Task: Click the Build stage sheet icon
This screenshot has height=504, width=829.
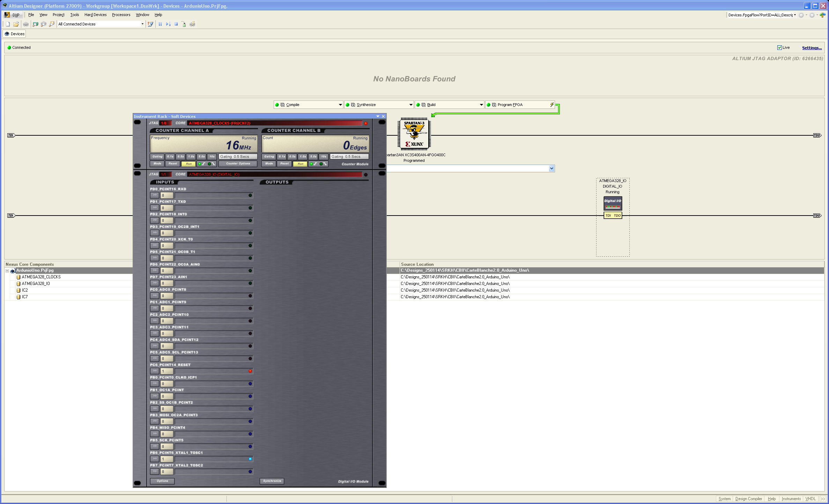Action: click(x=424, y=105)
